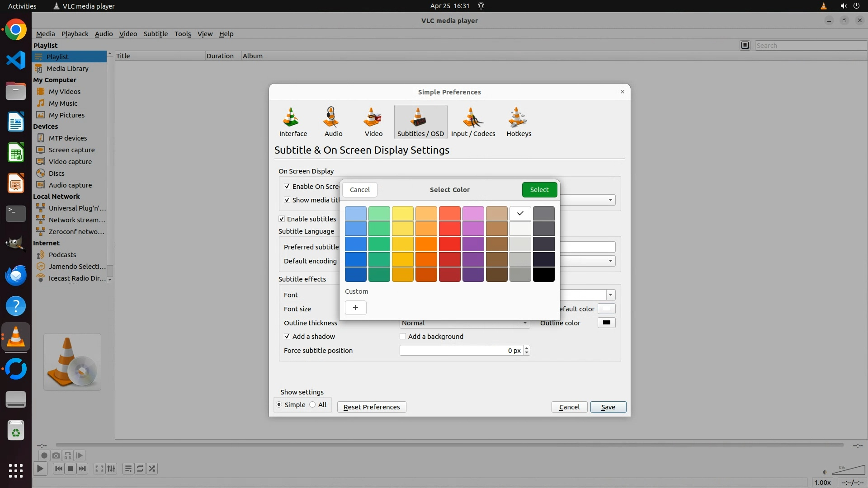Click the fullscreen toggle icon
Viewport: 868px width, 488px height.
pos(99,469)
